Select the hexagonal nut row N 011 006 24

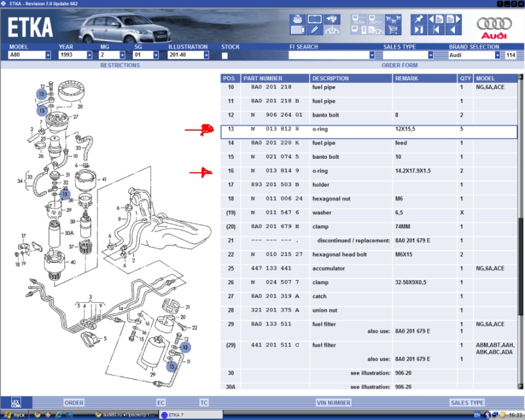pyautogui.click(x=369, y=201)
